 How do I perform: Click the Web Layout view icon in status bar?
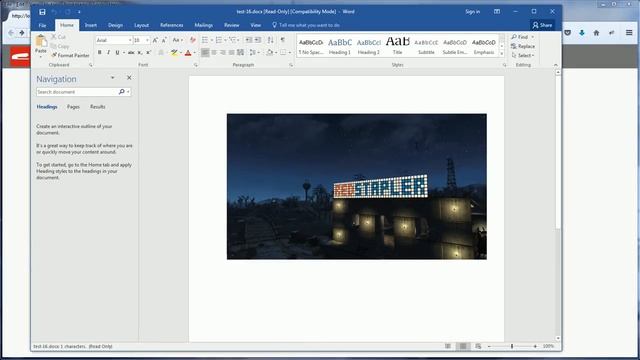point(478,346)
